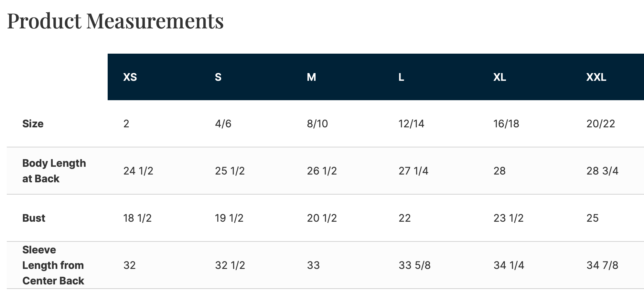Click the Product Measurements heading

[115, 21]
